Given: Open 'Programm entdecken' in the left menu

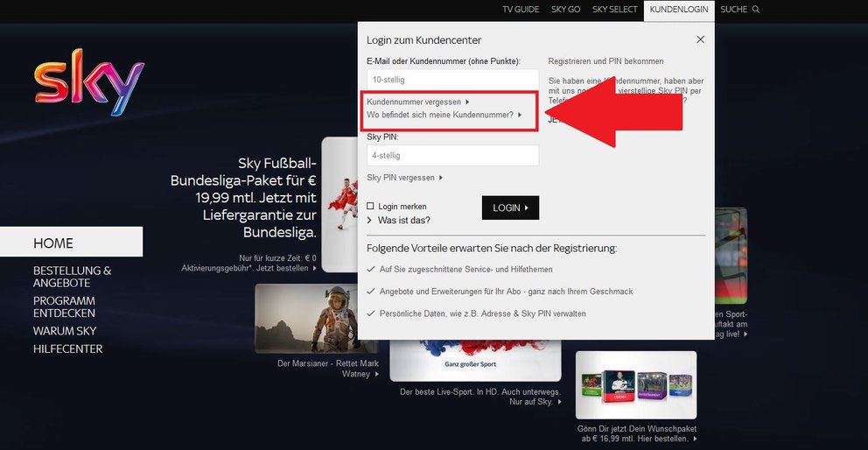Looking at the screenshot, I should click(x=64, y=307).
